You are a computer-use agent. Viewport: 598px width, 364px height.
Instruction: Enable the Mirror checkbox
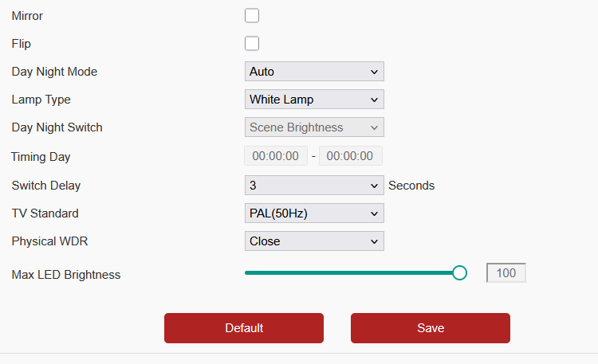(252, 16)
